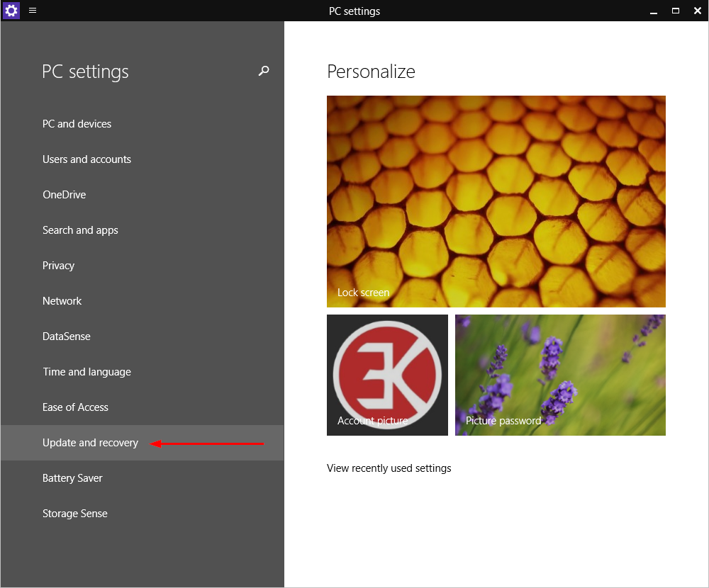Open Battery Saver settings
Viewport: 709px width, 588px height.
coord(142,478)
